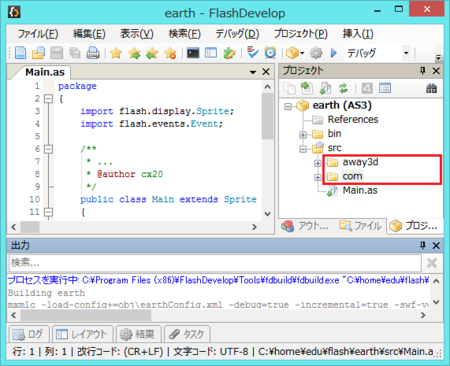This screenshot has height=366, width=450.
Task: Close the Main.as document with X
Action: tap(266, 72)
